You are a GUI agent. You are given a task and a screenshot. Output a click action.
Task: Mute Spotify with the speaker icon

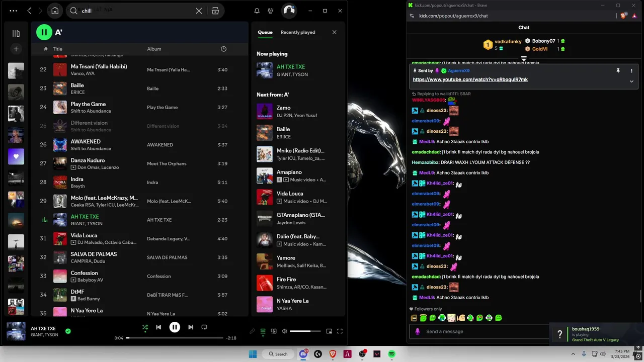(284, 331)
